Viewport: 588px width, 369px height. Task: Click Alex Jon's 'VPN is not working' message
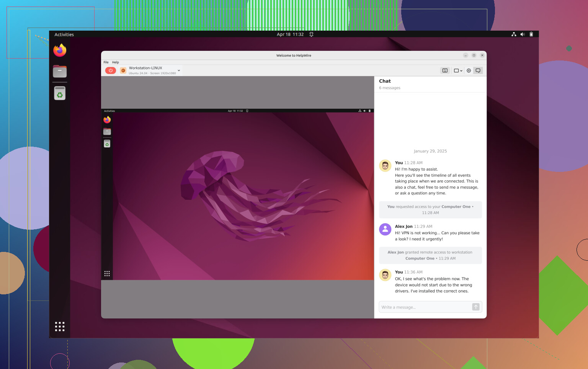pos(437,236)
